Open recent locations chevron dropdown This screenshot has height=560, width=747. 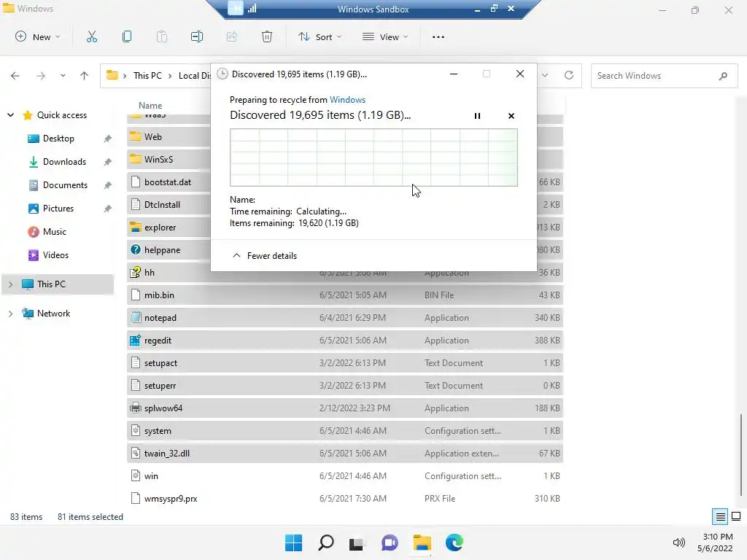(x=63, y=76)
